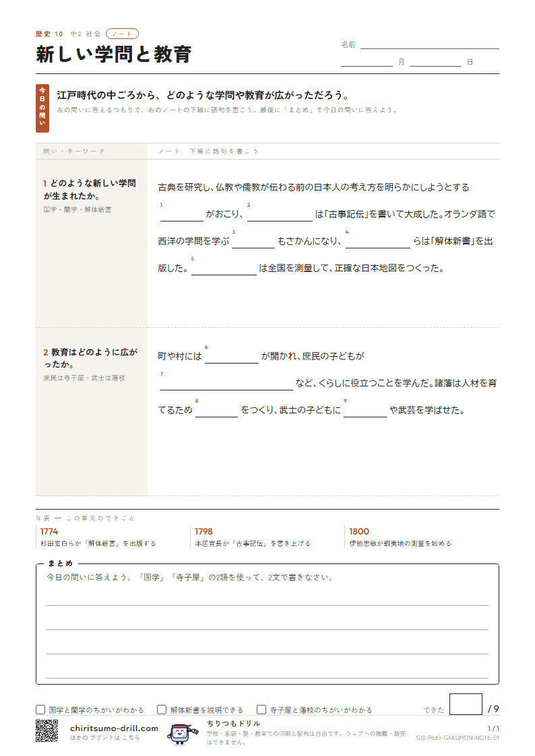Click the 歴史 10 label
The width and height of the screenshot is (535, 756).
pyautogui.click(x=49, y=34)
